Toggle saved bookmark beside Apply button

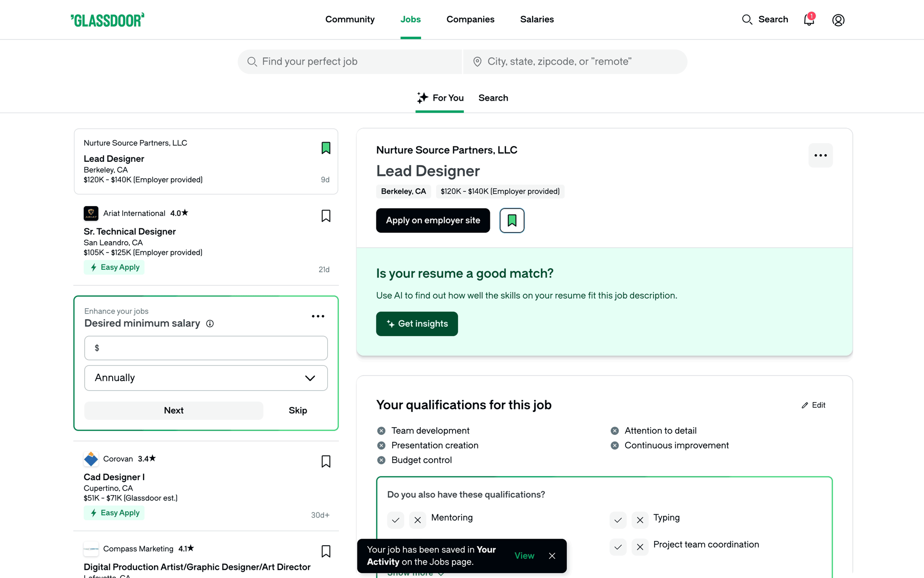(x=512, y=221)
